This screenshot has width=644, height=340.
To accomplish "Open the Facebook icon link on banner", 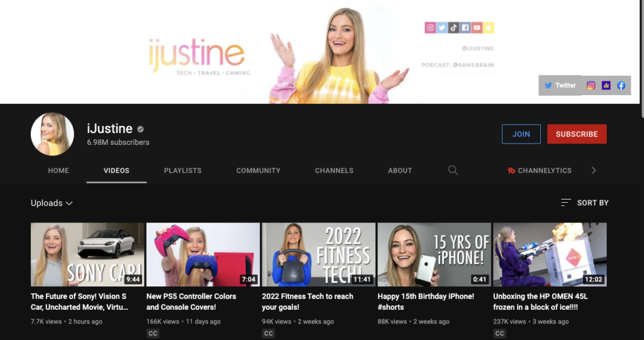I will [x=621, y=86].
